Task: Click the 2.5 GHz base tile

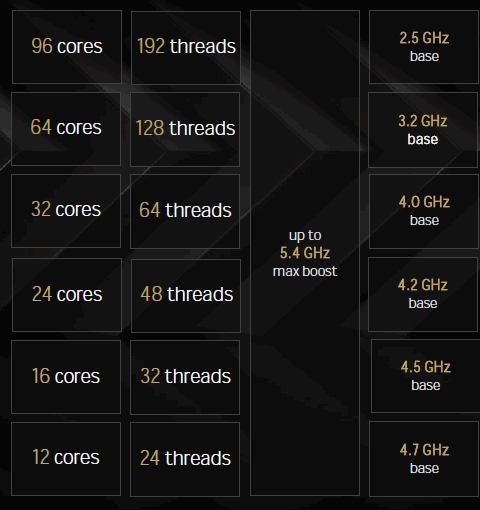Action: [x=424, y=47]
